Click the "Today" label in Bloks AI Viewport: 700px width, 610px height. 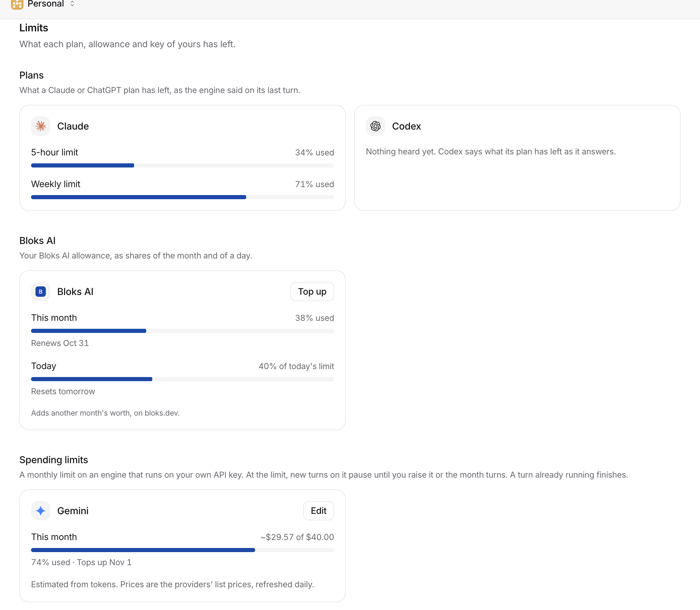click(44, 366)
